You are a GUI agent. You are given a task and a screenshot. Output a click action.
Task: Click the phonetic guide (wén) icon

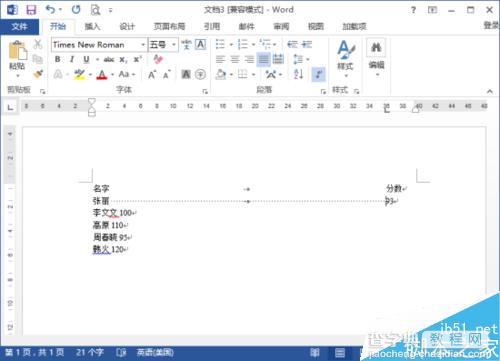pos(186,44)
